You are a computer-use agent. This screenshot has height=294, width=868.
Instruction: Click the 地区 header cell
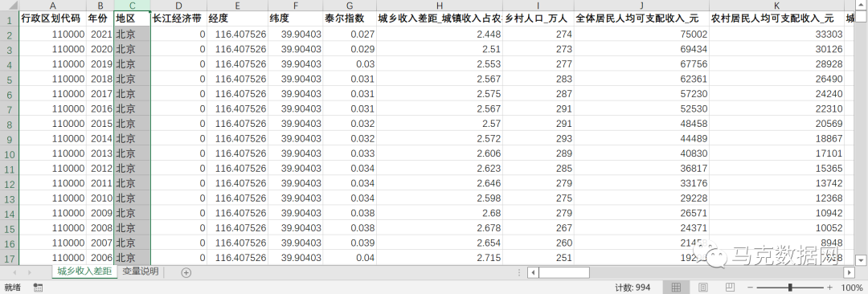pos(133,18)
